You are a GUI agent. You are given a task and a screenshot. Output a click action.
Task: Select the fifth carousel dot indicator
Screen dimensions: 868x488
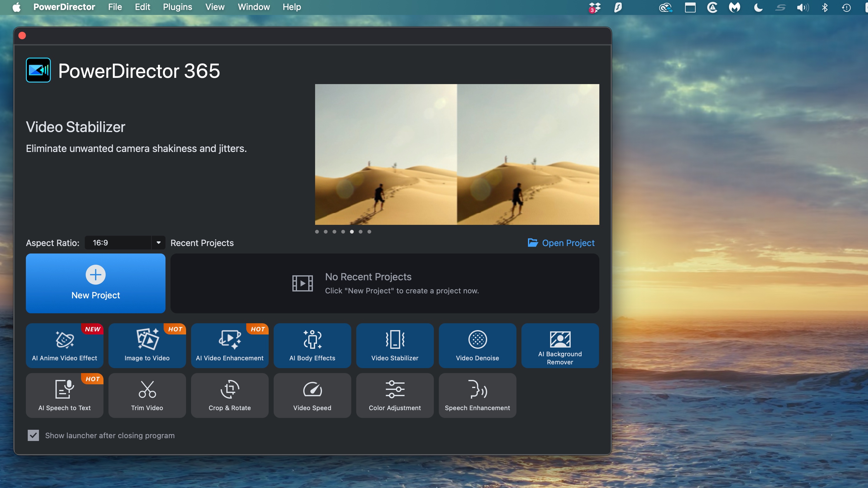(x=352, y=232)
